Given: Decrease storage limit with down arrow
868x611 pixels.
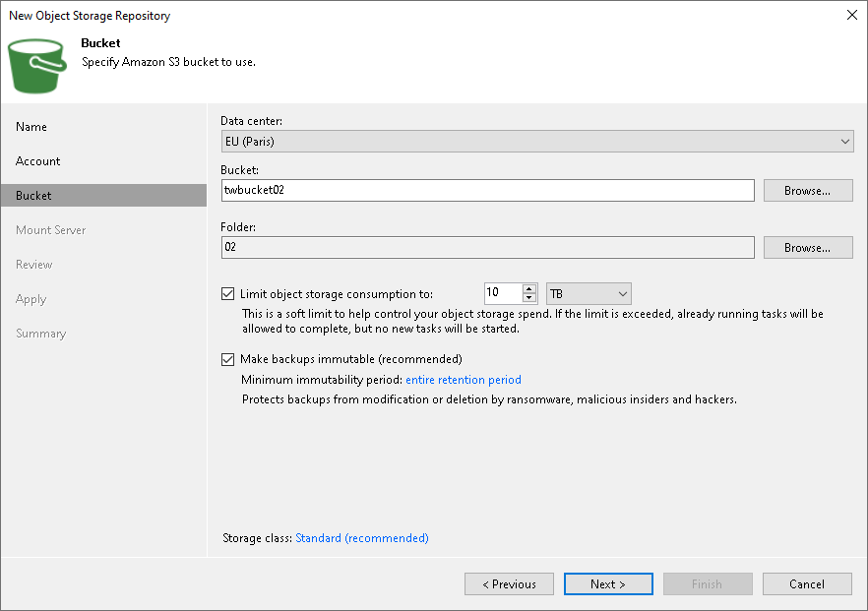Looking at the screenshot, I should 529,298.
